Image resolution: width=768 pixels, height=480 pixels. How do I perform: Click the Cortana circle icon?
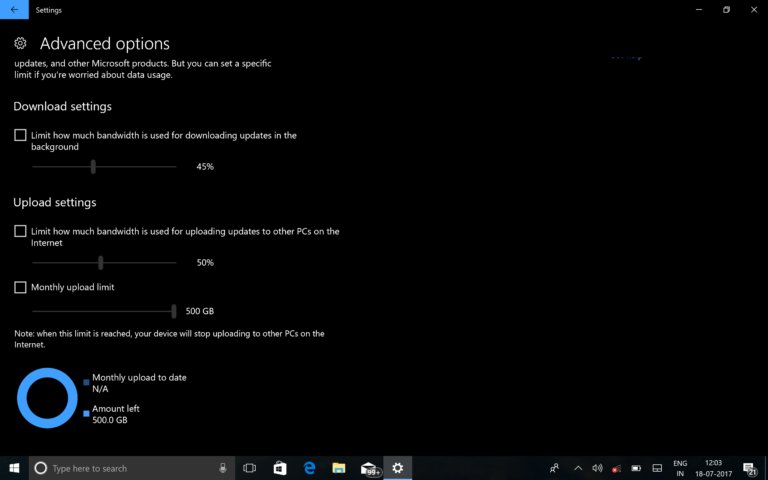tap(41, 468)
